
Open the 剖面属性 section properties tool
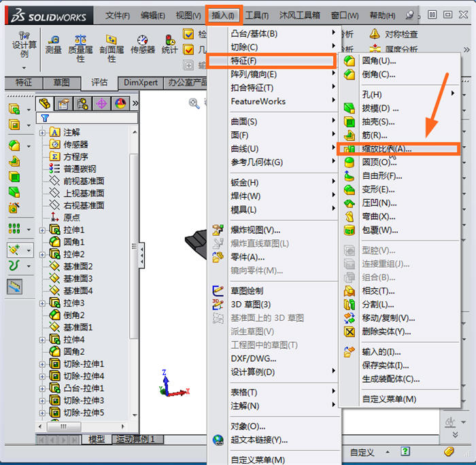pos(112,48)
